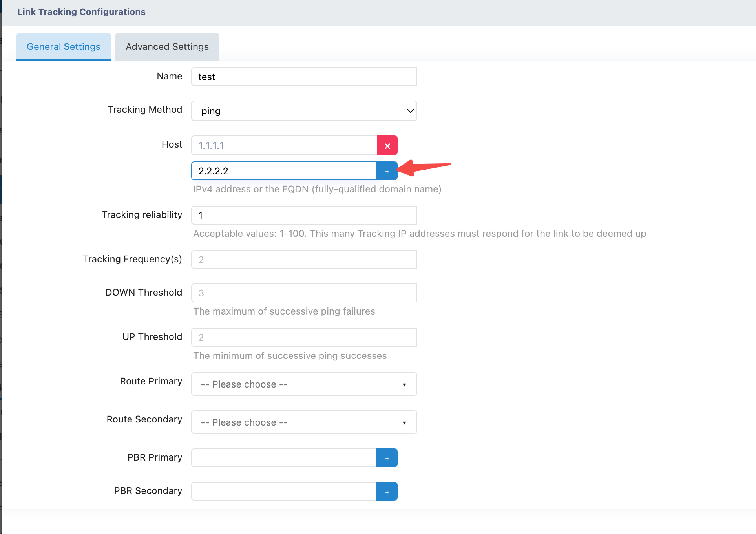Image resolution: width=756 pixels, height=534 pixels.
Task: Add a PBR Primary entry with plus
Action: point(387,458)
